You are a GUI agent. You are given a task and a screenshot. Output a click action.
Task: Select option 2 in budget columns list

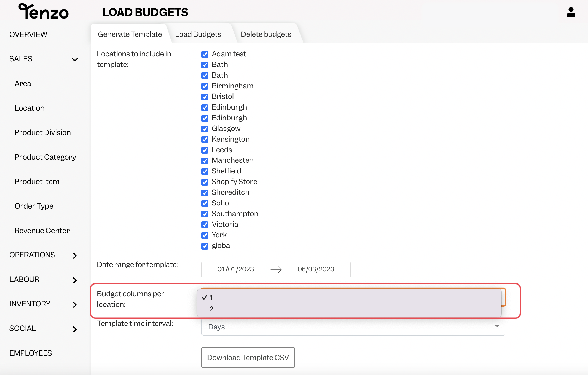coord(349,309)
